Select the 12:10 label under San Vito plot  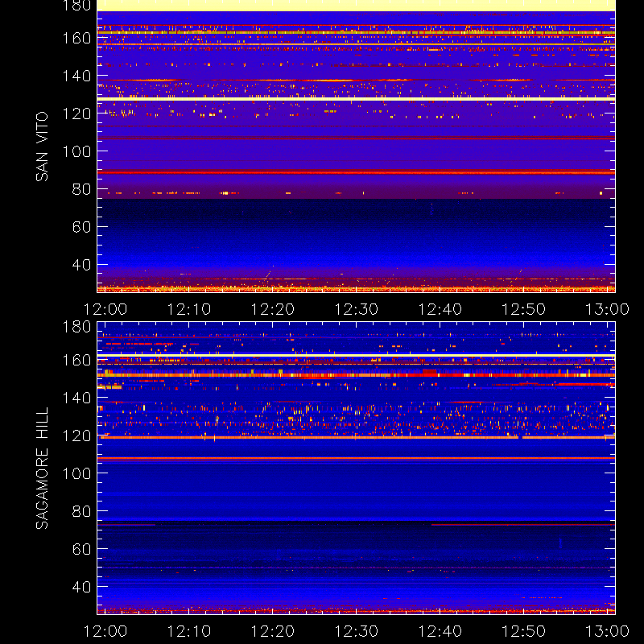click(x=189, y=309)
